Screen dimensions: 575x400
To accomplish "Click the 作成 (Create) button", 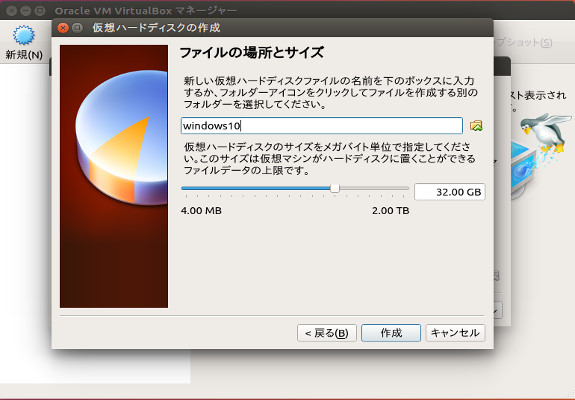I will pos(391,333).
